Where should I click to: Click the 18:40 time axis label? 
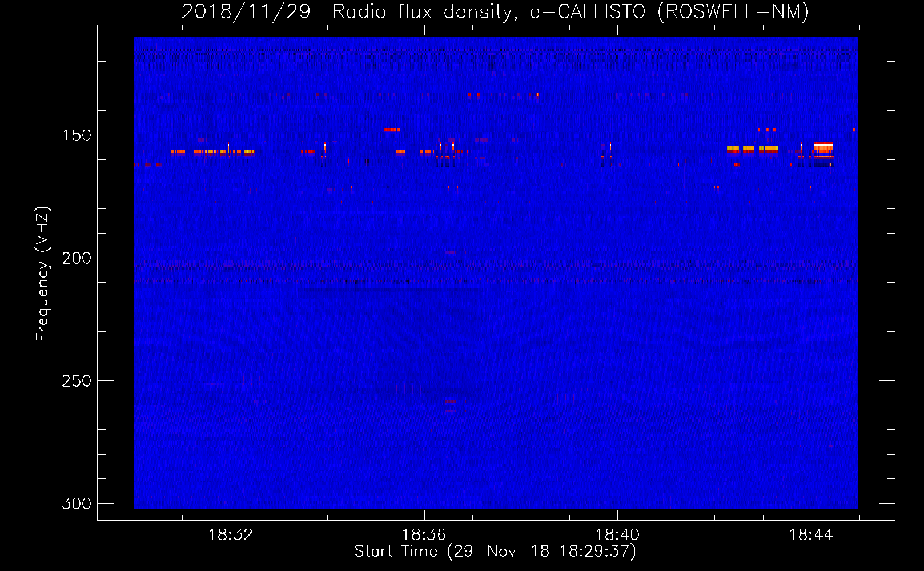618,535
